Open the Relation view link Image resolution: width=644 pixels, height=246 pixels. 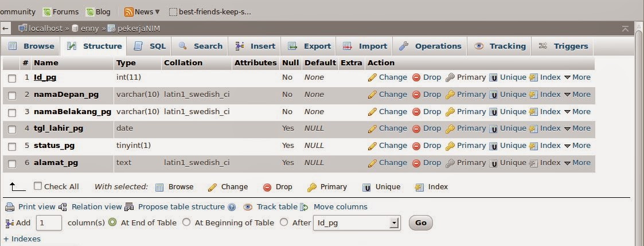(x=97, y=207)
